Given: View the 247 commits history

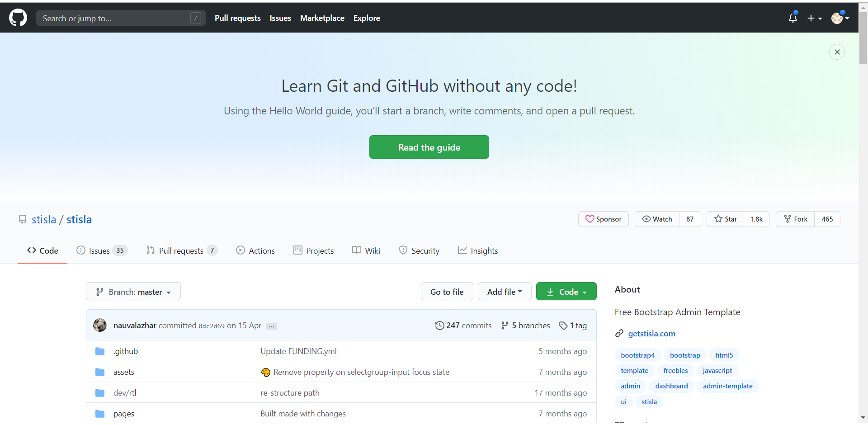Looking at the screenshot, I should [463, 326].
